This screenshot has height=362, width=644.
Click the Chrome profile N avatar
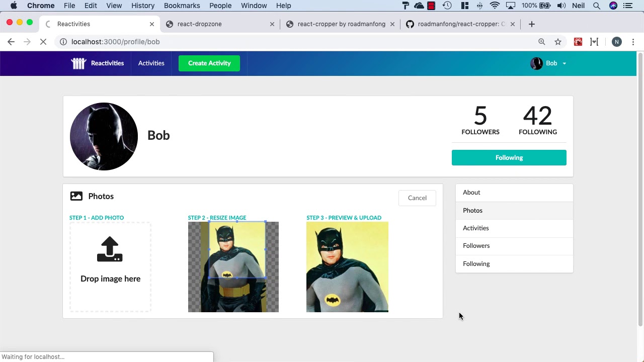point(617,42)
